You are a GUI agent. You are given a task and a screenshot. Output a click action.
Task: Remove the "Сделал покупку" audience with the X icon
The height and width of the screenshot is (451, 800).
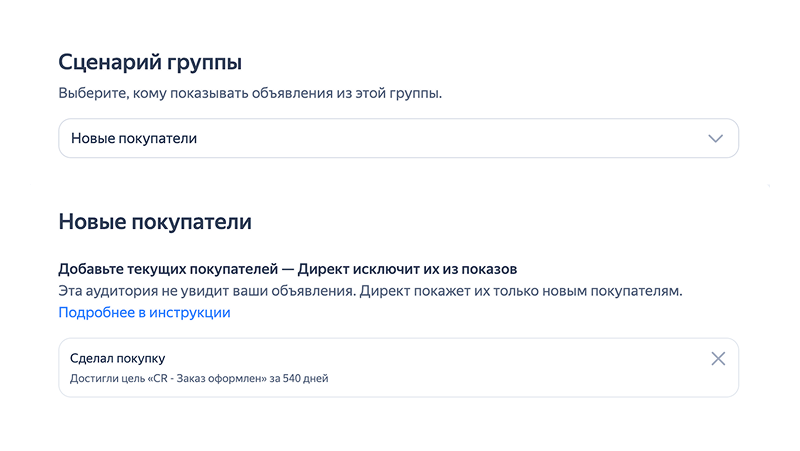[x=718, y=359]
